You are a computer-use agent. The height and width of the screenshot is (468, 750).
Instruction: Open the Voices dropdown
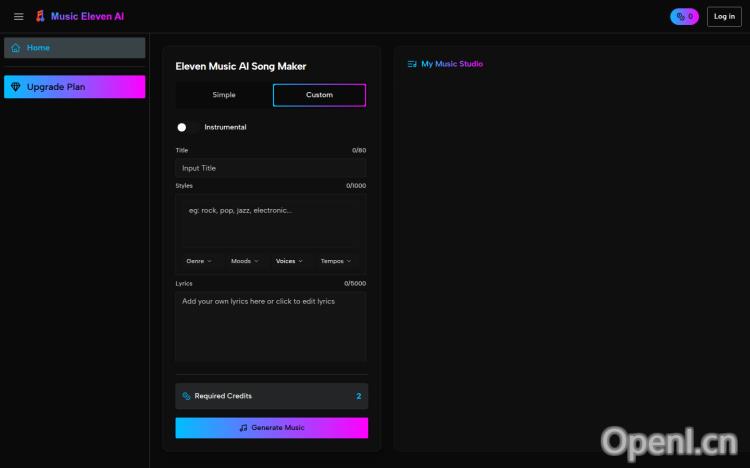click(x=289, y=261)
